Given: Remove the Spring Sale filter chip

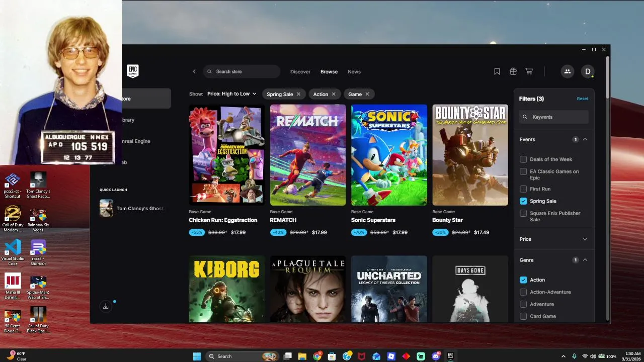Looking at the screenshot, I should pyautogui.click(x=298, y=94).
